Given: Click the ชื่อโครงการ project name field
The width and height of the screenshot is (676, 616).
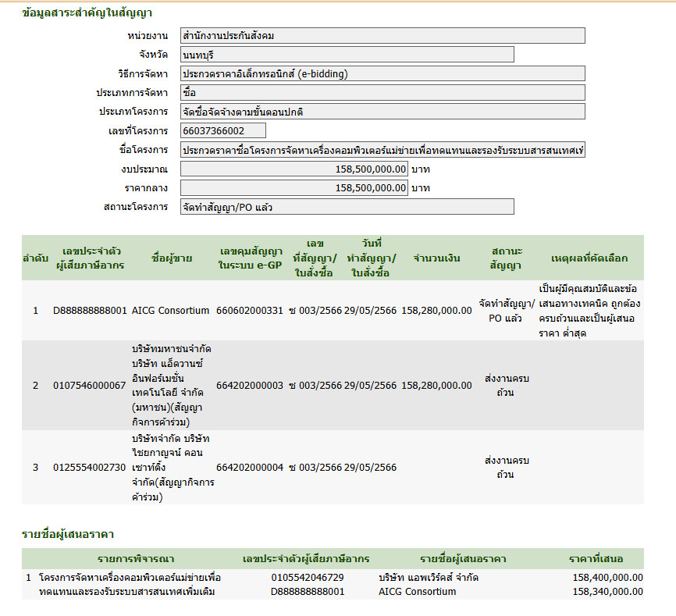Looking at the screenshot, I should click(x=382, y=150).
